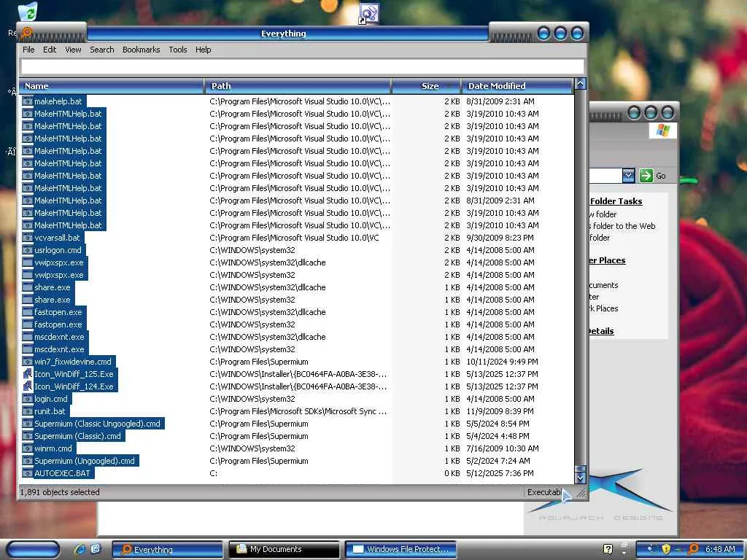This screenshot has width=747, height=560.
Task: Click the 9/30/2009 8:23 PM date cell
Action: tap(500, 238)
